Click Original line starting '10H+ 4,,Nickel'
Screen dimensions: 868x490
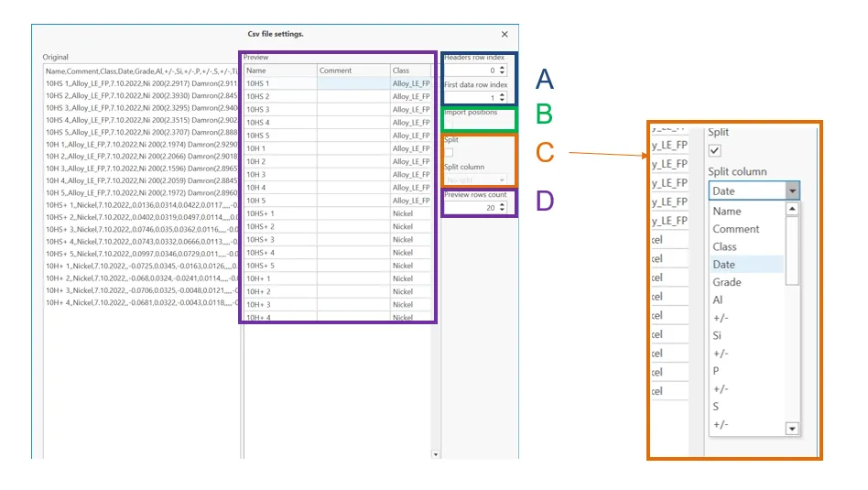(x=141, y=303)
